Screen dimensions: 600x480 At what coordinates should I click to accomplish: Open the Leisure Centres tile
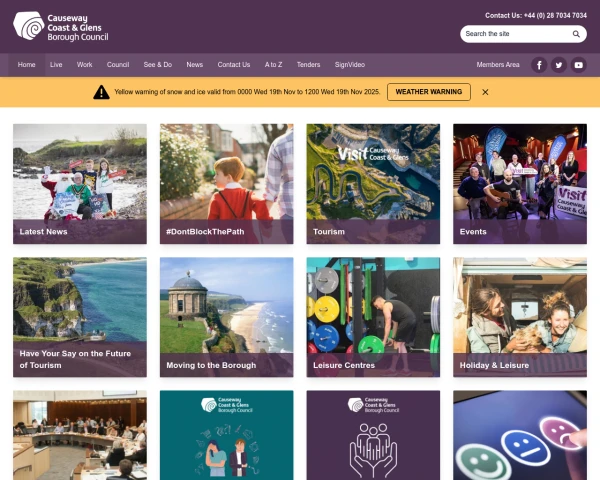coord(373,317)
